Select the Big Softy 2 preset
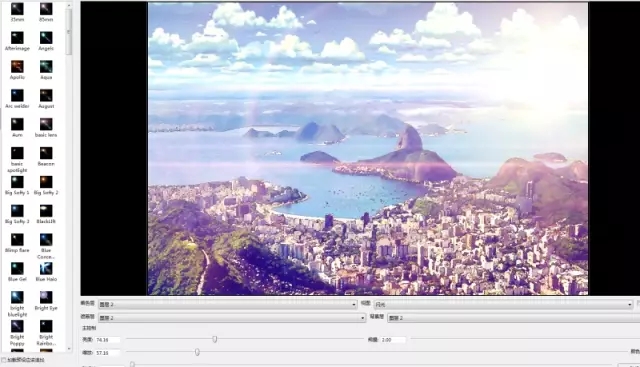This screenshot has width=640, height=367. click(46, 185)
